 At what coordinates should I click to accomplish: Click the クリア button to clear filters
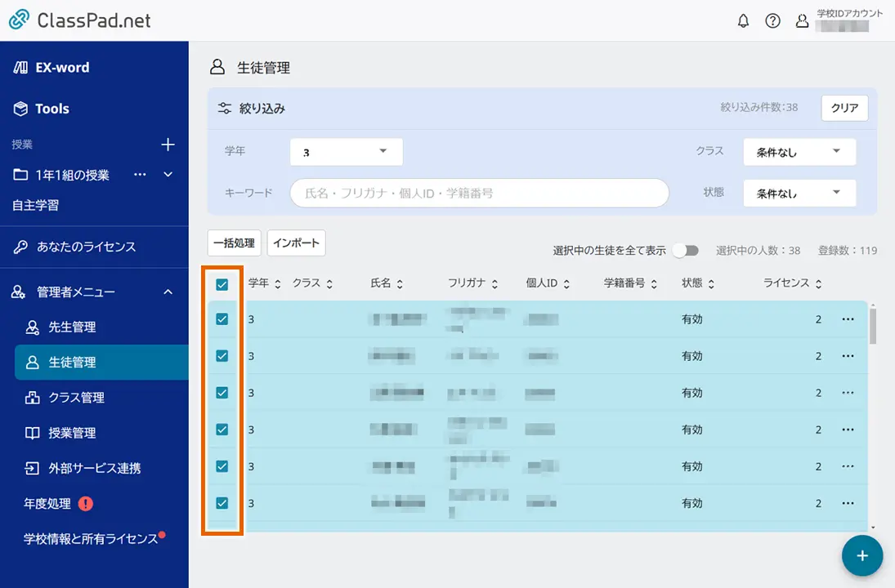point(844,107)
